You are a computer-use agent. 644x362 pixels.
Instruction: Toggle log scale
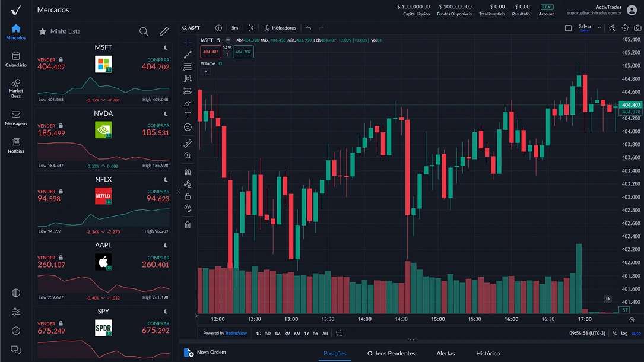click(624, 334)
